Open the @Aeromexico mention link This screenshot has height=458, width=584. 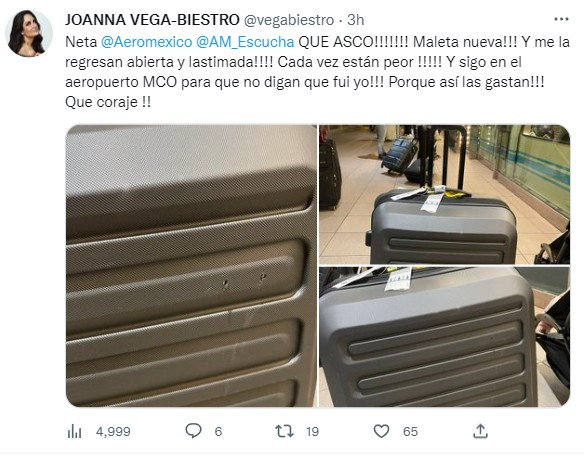pos(146,42)
